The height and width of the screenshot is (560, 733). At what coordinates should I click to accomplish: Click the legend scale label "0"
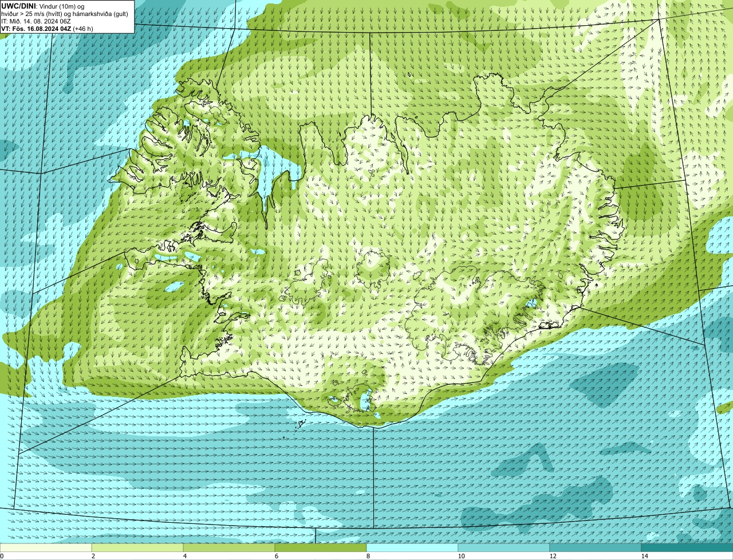point(2,556)
